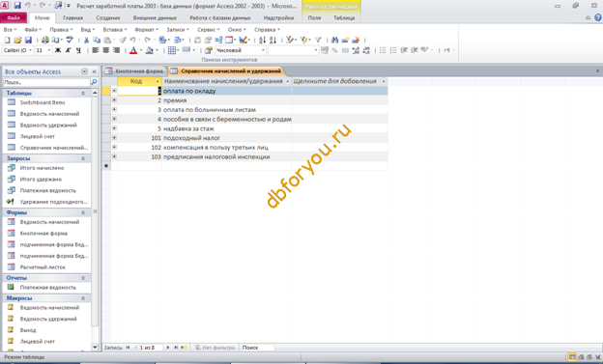
Task: Collapse the Макросы group
Action: pyautogui.click(x=83, y=298)
